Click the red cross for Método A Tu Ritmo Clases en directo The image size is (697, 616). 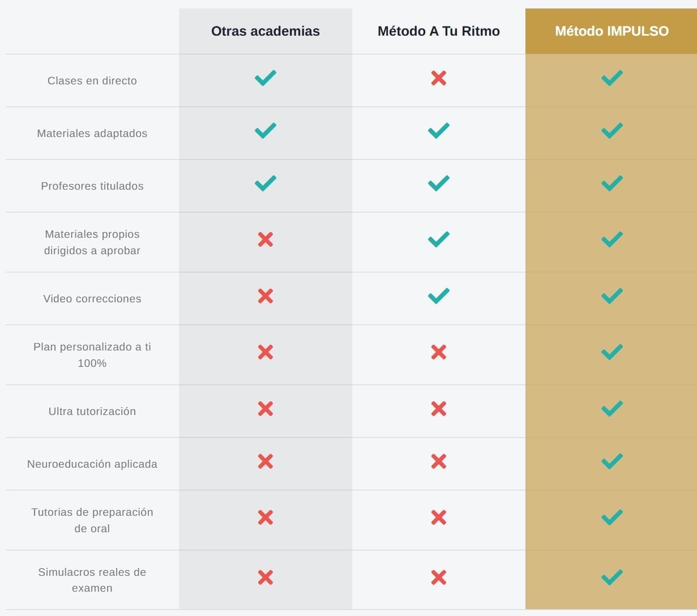tap(438, 78)
